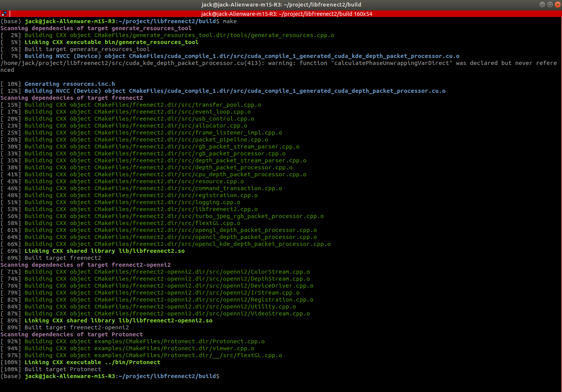
Task: Minimize the terminal window
Action: coord(542,5)
